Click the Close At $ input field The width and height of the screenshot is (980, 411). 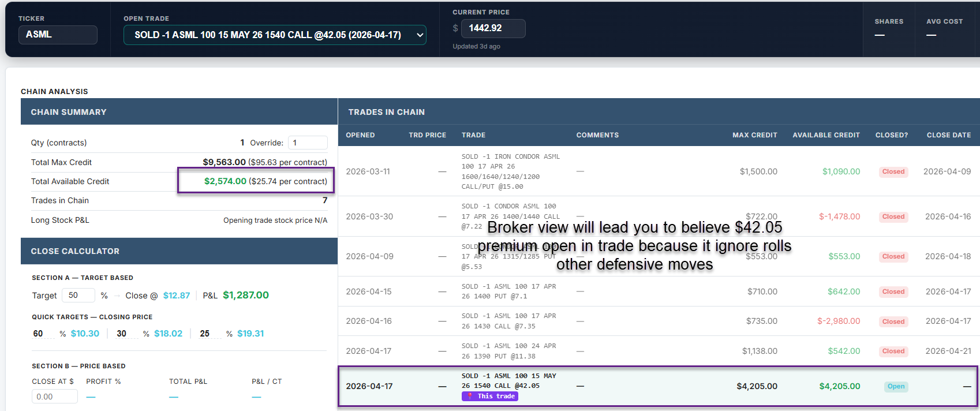(55, 397)
